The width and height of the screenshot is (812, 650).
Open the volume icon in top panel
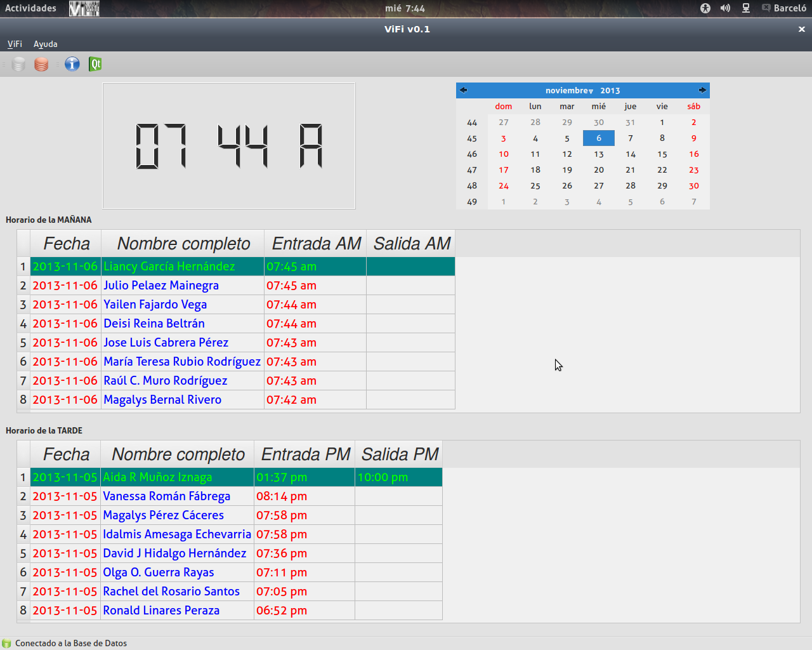point(725,8)
